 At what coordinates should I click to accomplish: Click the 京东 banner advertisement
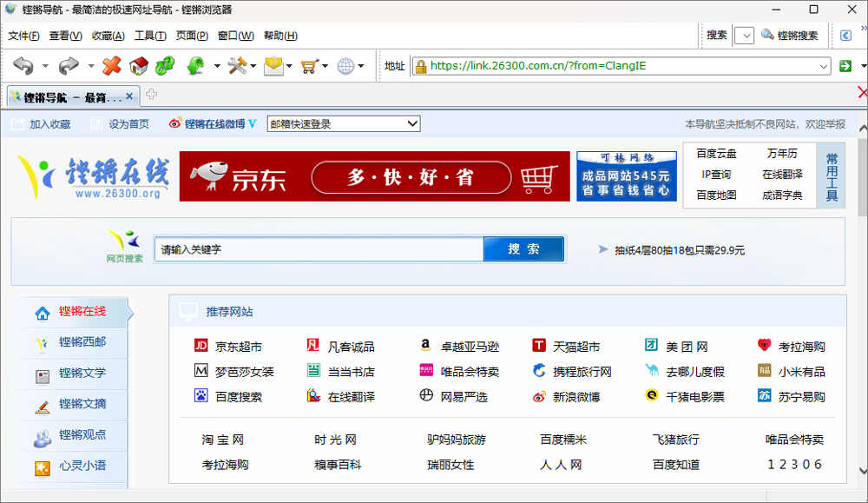click(x=375, y=176)
